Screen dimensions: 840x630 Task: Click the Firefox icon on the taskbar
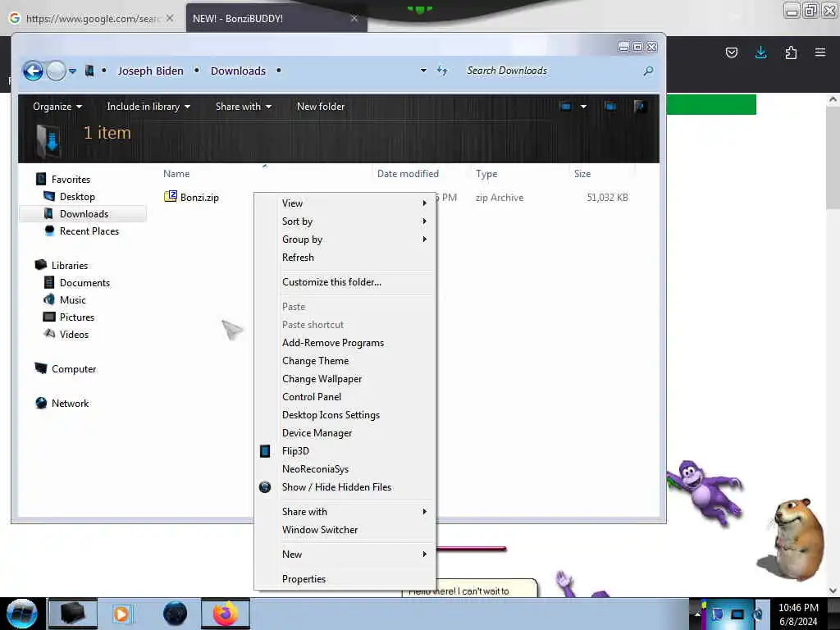226,614
